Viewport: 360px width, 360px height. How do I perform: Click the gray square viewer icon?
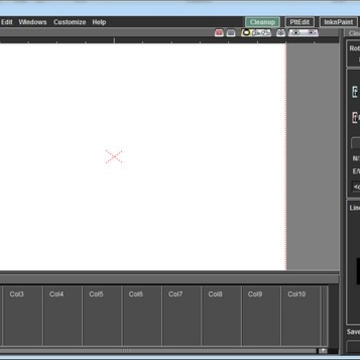(231, 33)
